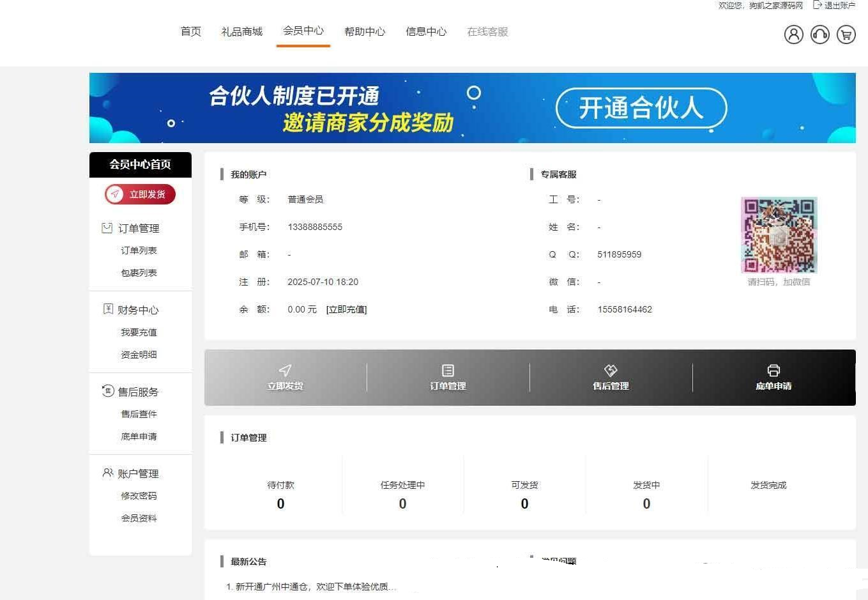Select 信息中心 in the navigation bar

tap(426, 31)
